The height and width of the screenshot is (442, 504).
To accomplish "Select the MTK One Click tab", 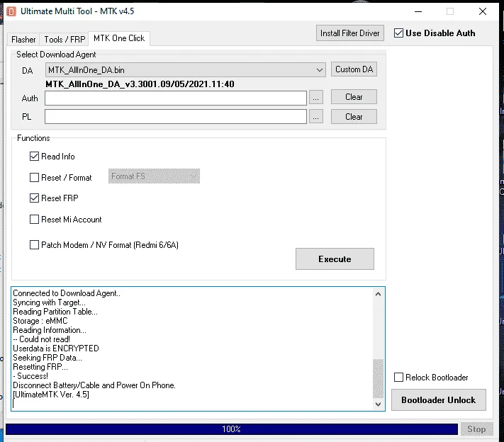I will 119,38.
